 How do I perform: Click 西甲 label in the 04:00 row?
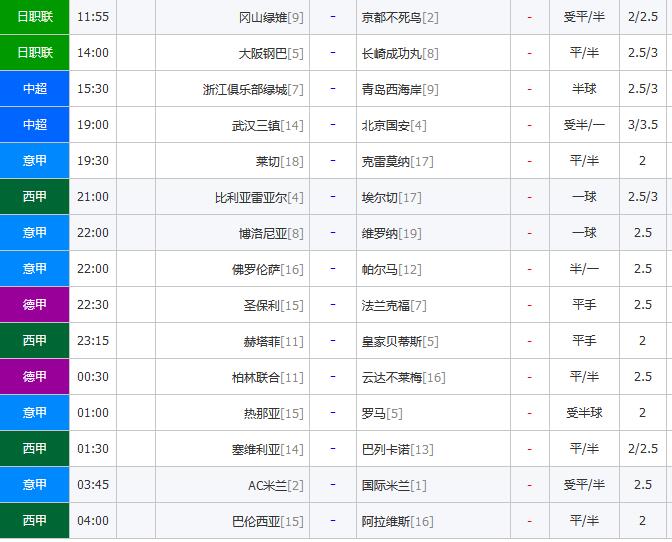(x=35, y=521)
